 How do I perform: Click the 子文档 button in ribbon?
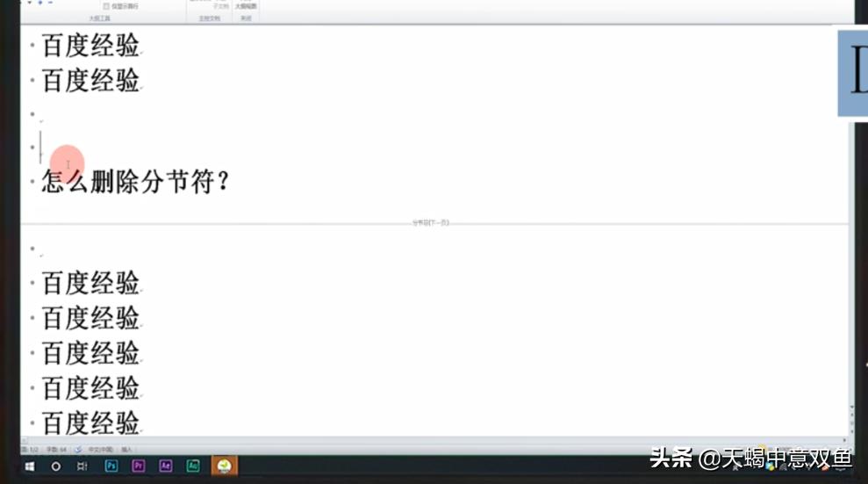point(220,6)
